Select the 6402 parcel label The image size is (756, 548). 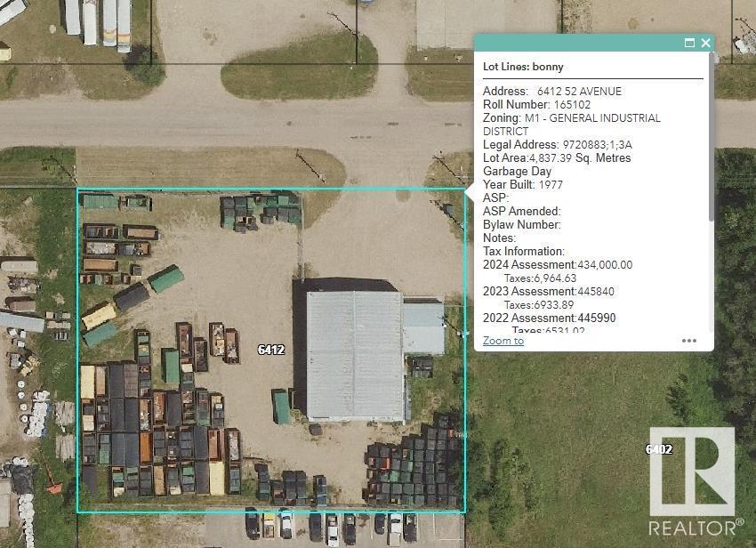658,449
